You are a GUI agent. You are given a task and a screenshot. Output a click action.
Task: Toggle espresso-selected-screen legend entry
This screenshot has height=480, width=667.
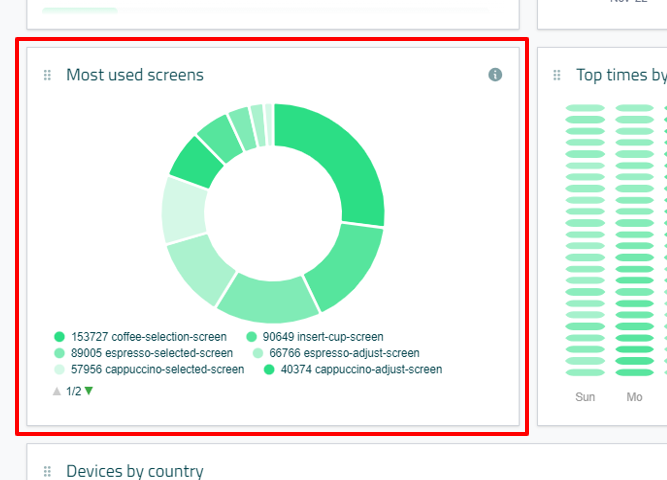tap(144, 353)
